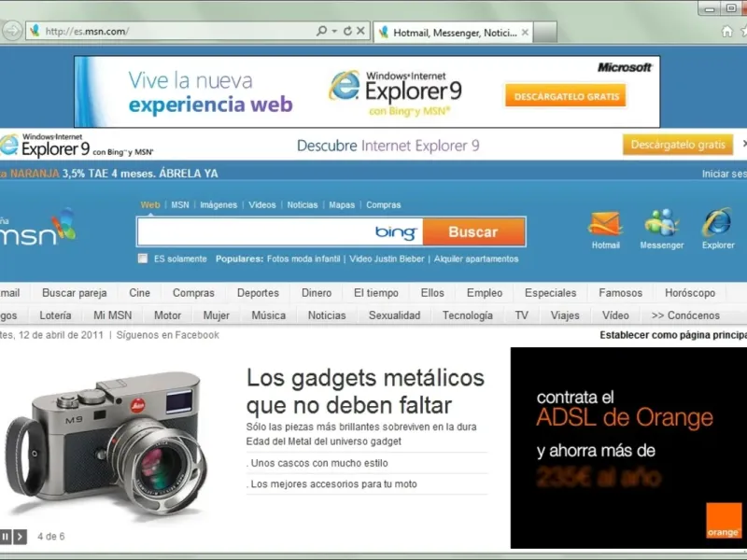Open the Viajes menu item
Image resolution: width=747 pixels, height=560 pixels.
tap(565, 315)
